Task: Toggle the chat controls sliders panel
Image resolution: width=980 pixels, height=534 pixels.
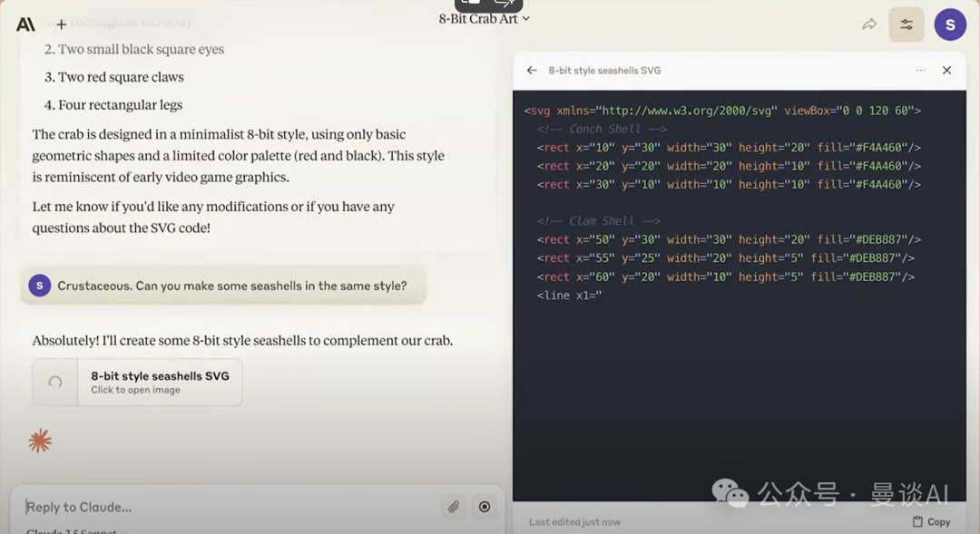Action: click(906, 24)
